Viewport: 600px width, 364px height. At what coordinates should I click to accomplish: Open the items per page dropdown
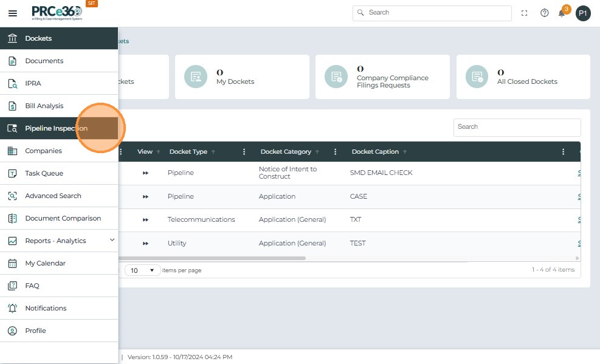coord(143,270)
